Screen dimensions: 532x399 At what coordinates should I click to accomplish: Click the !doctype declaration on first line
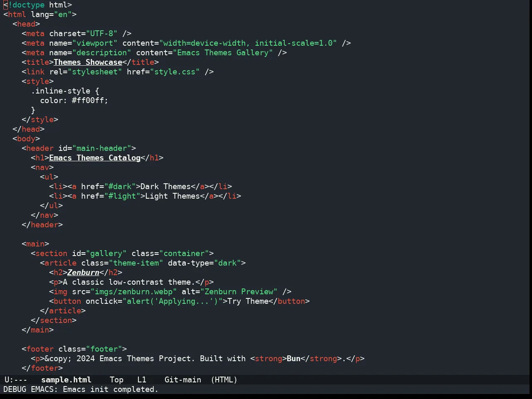tap(37, 5)
